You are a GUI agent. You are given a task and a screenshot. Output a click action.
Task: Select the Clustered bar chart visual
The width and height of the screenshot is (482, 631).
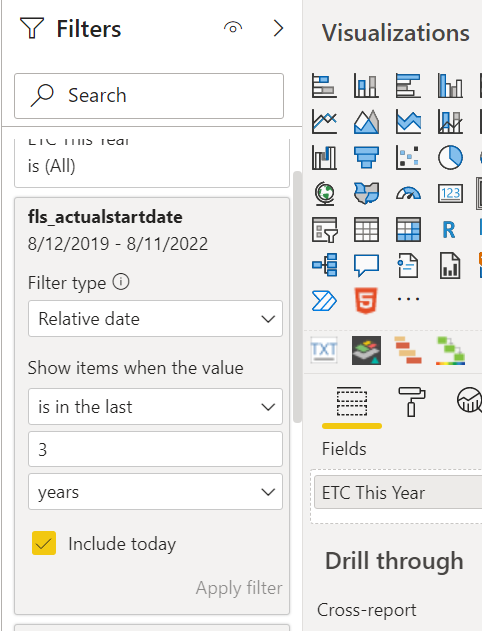pyautogui.click(x=408, y=86)
